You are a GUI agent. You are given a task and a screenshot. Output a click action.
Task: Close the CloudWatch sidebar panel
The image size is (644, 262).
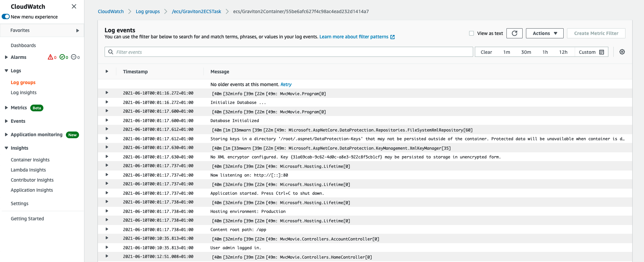click(x=74, y=6)
